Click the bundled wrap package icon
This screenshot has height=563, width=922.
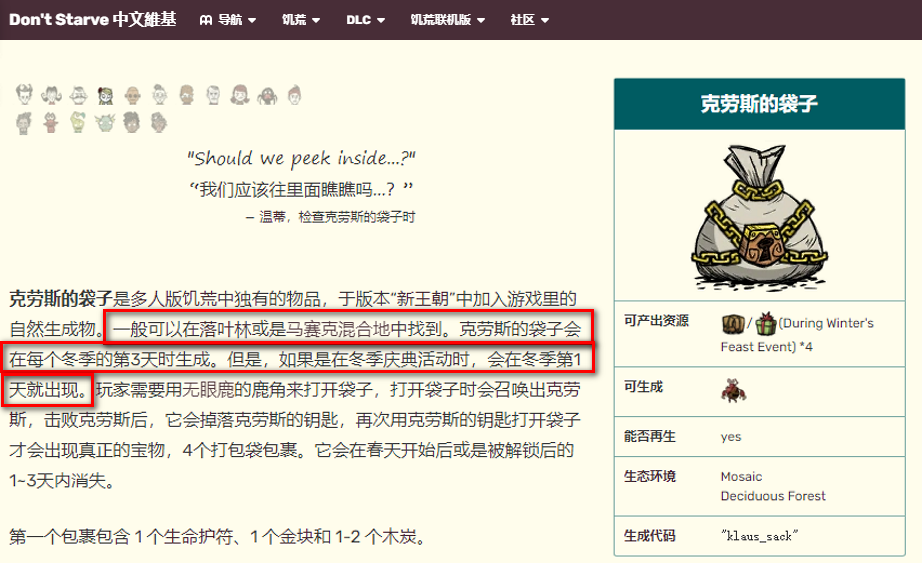[732, 324]
